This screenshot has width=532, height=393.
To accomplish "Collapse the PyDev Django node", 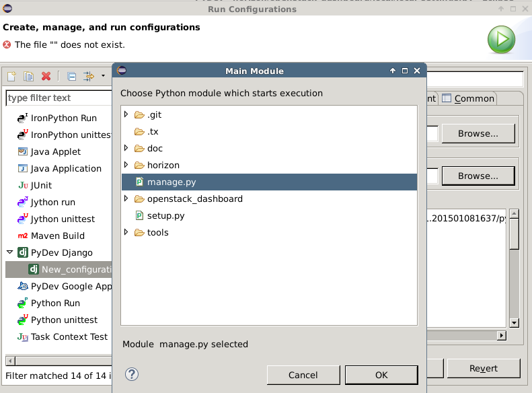I will [10, 252].
